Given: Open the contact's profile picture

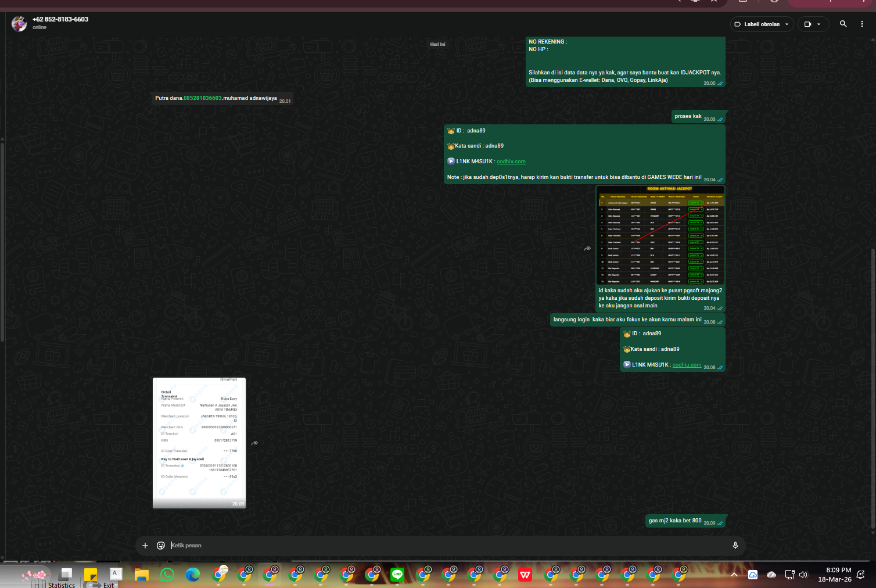Looking at the screenshot, I should tap(19, 23).
